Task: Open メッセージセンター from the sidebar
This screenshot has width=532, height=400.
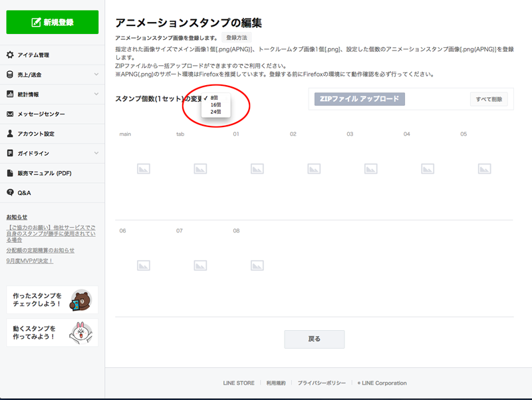Action: tap(41, 114)
